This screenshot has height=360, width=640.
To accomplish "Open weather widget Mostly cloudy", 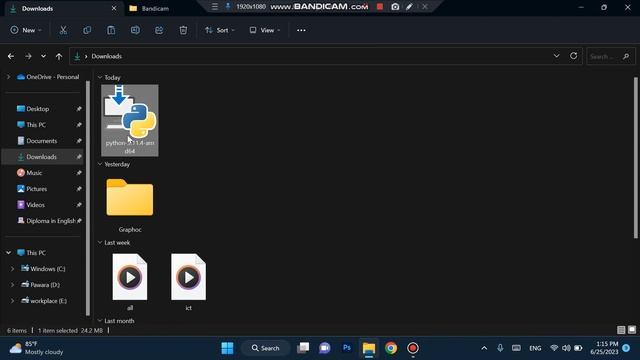I will coord(37,348).
